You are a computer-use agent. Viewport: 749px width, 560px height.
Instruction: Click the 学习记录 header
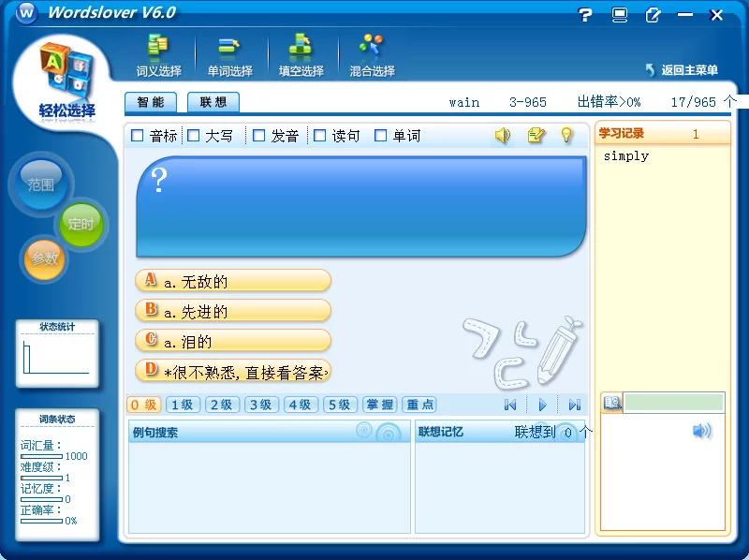pos(663,133)
